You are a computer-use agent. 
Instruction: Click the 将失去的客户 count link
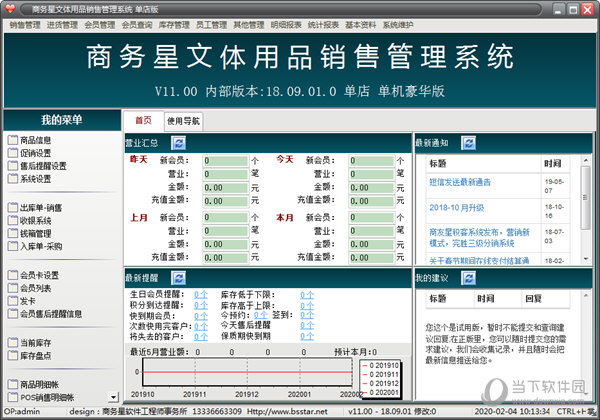[x=201, y=337]
